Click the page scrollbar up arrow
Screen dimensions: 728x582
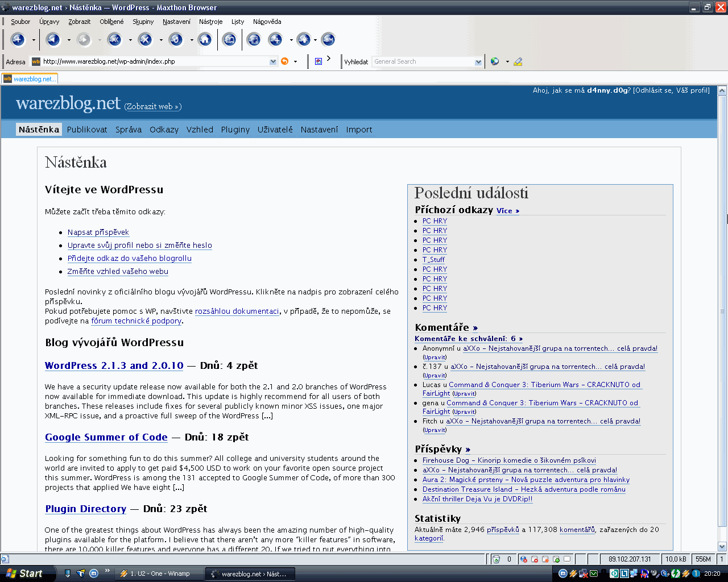[722, 90]
